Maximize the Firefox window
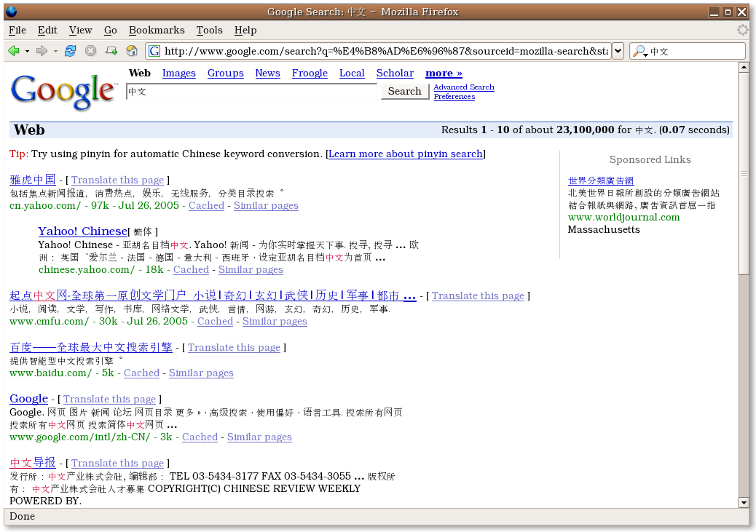 [x=728, y=12]
